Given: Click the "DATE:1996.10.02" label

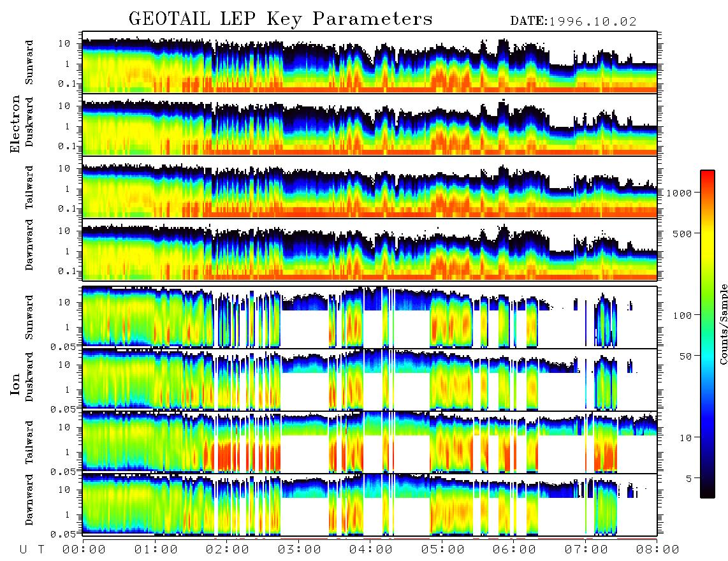Looking at the screenshot, I should (573, 21).
